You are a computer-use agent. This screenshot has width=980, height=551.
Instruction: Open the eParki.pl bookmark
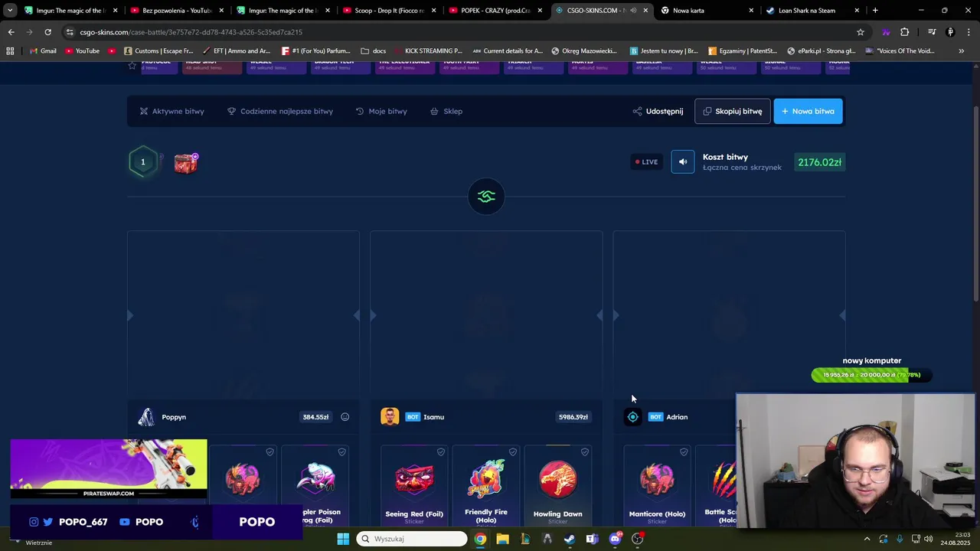click(x=821, y=51)
